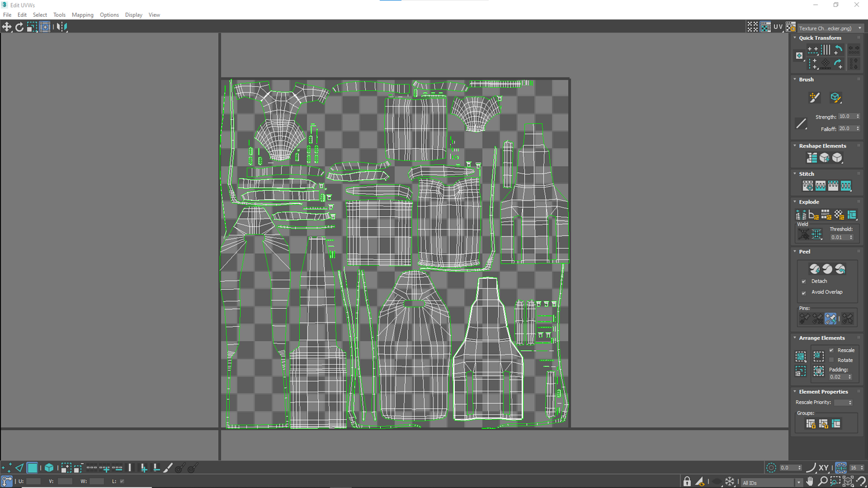The image size is (868, 488).
Task: Collapse the Arrange Elements rollout
Action: pos(795,338)
